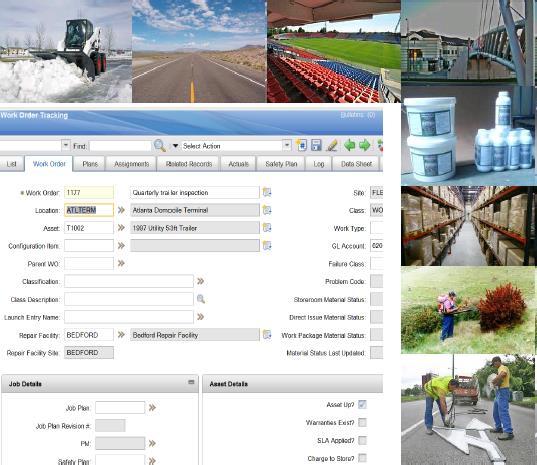This screenshot has width=537, height=465.
Task: Click the Location field containing ATLTERM
Action: pos(89,210)
